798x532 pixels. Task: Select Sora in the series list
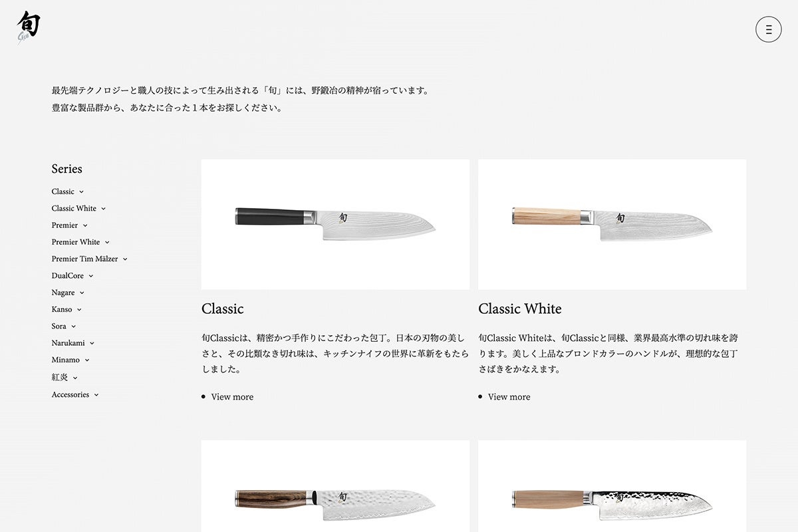[x=64, y=327]
